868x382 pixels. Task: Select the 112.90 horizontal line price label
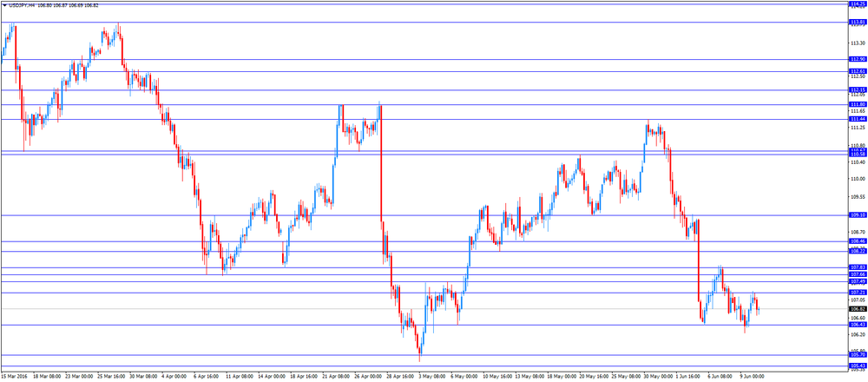(x=858, y=59)
